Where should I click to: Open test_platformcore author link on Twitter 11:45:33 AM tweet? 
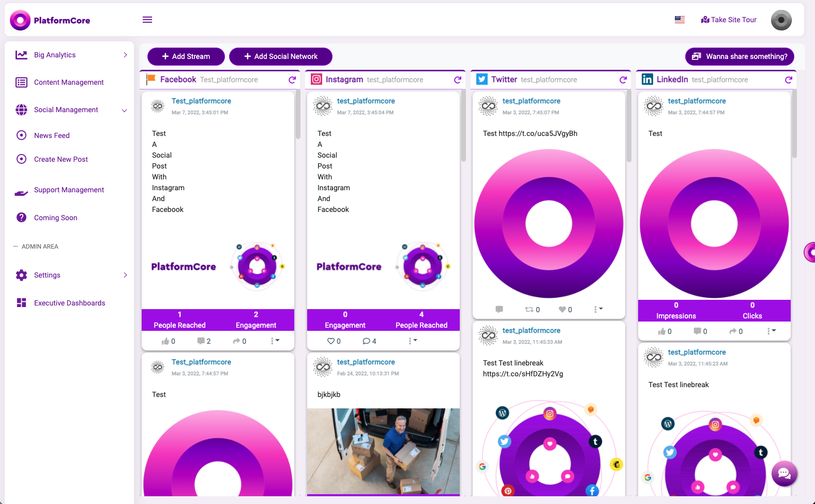531,330
